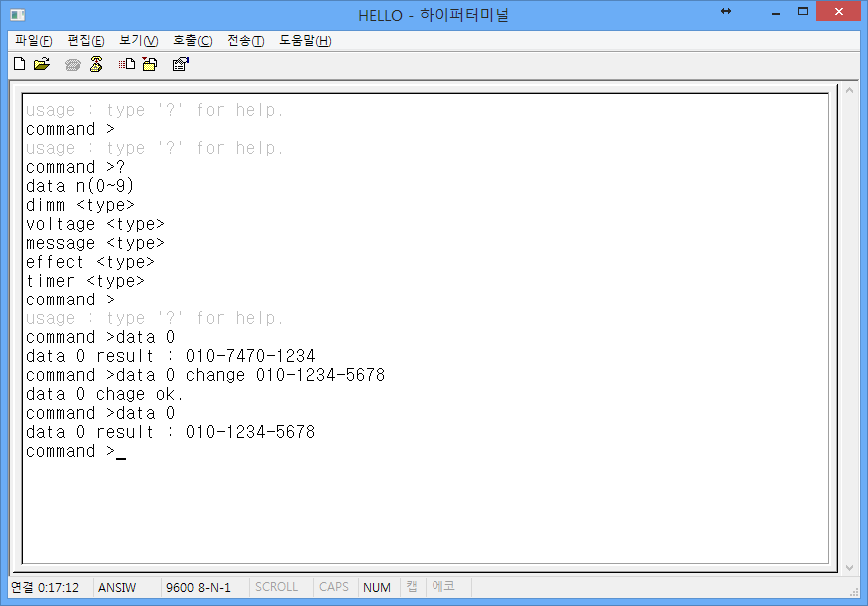Click NUM indicator in status bar

click(x=377, y=587)
